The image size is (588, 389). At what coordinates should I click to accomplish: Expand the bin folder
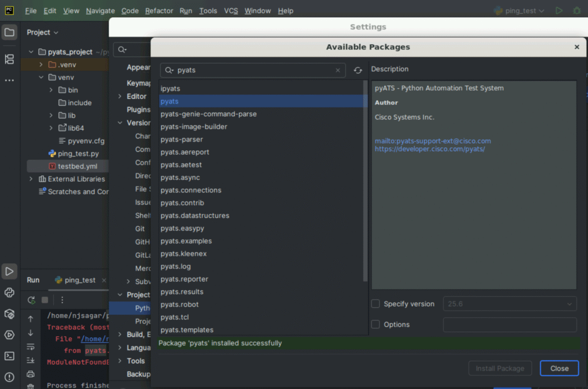click(51, 90)
